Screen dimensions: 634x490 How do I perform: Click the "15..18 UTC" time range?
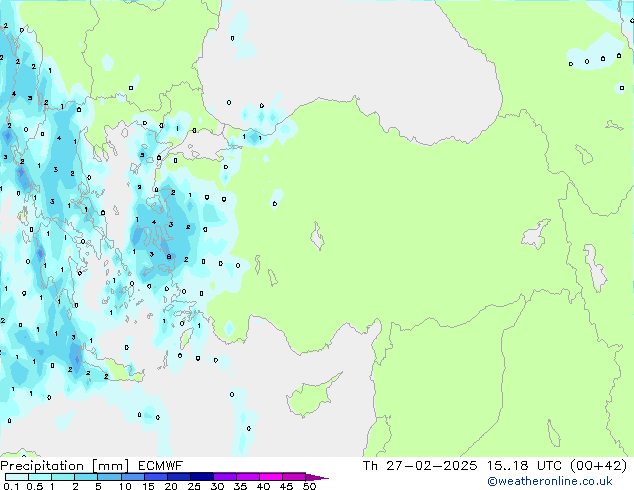[x=524, y=466]
